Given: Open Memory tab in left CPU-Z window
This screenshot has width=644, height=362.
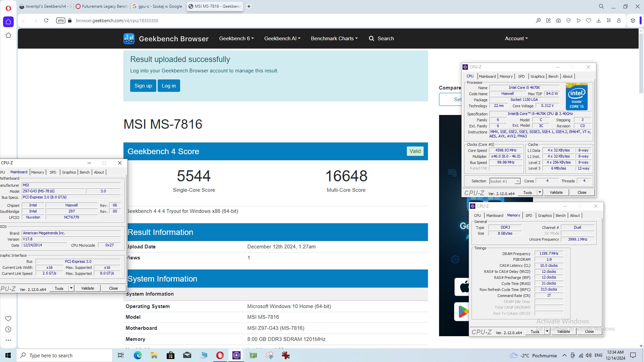Looking at the screenshot, I should point(38,172).
